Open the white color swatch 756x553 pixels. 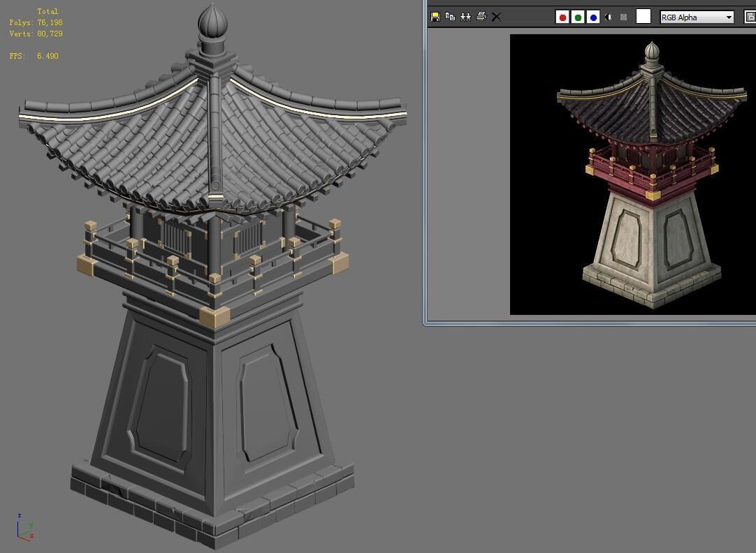[x=644, y=16]
